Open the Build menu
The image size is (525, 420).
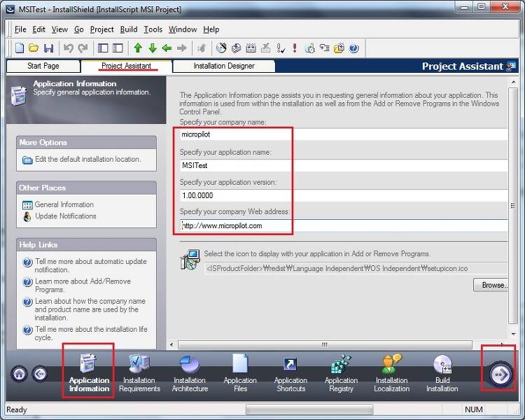(x=129, y=29)
